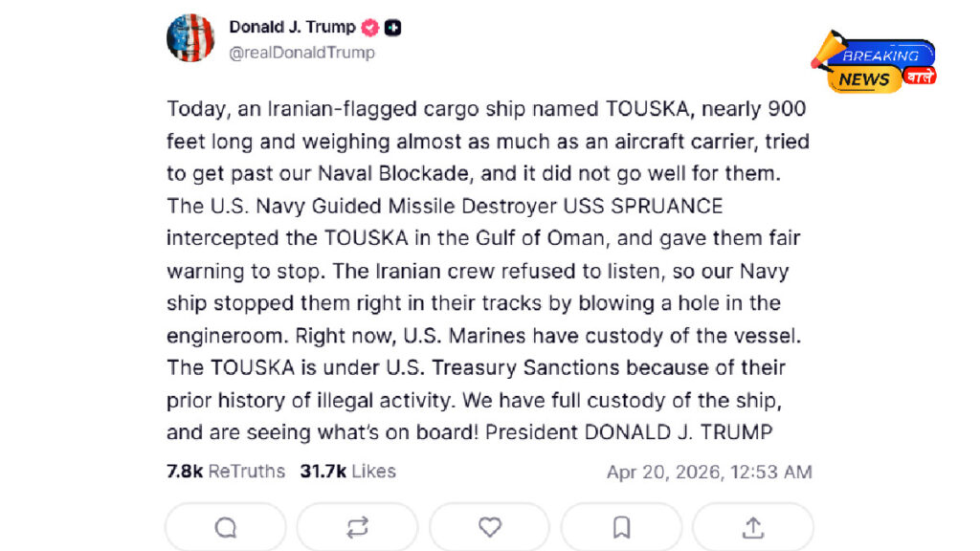Click the BREAKING NEWS banner
This screenshot has width=980, height=551.
pyautogui.click(x=883, y=55)
